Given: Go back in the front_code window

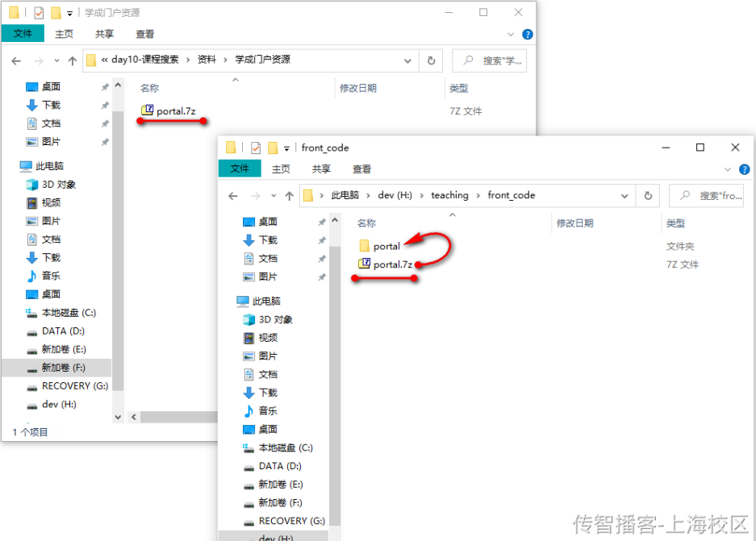Looking at the screenshot, I should click(233, 196).
